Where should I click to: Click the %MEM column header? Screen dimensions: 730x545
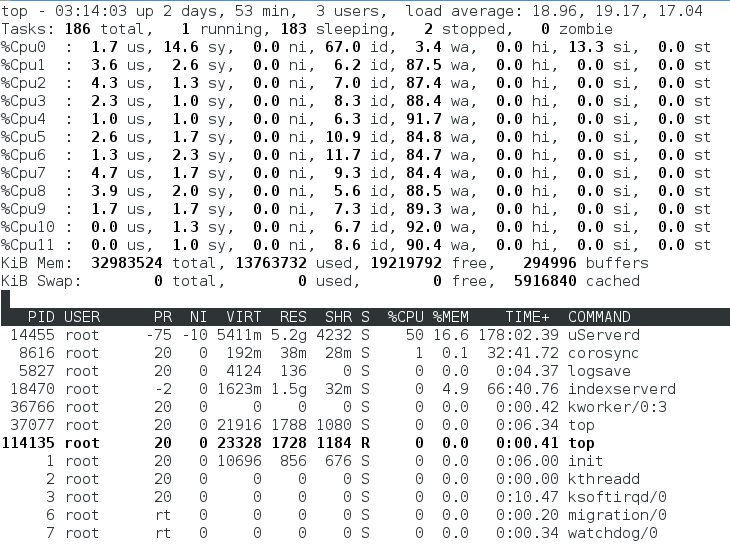click(x=451, y=317)
